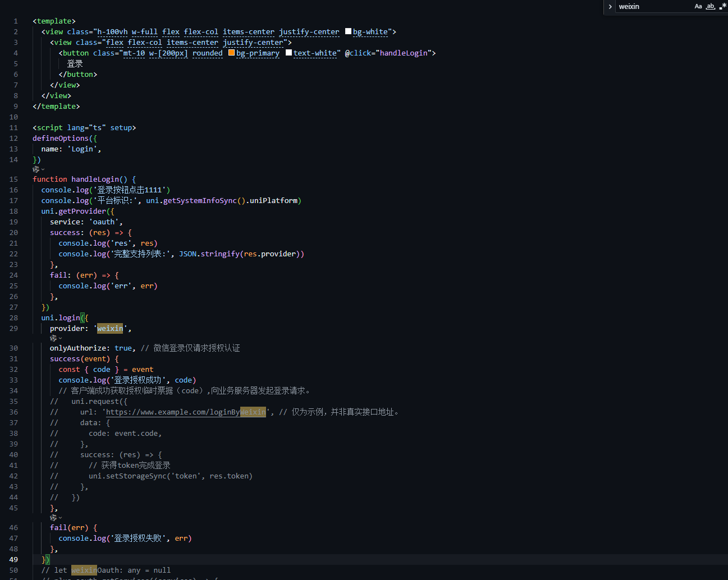Click the uni.login call on line 28
Image resolution: width=728 pixels, height=580 pixels.
click(61, 318)
